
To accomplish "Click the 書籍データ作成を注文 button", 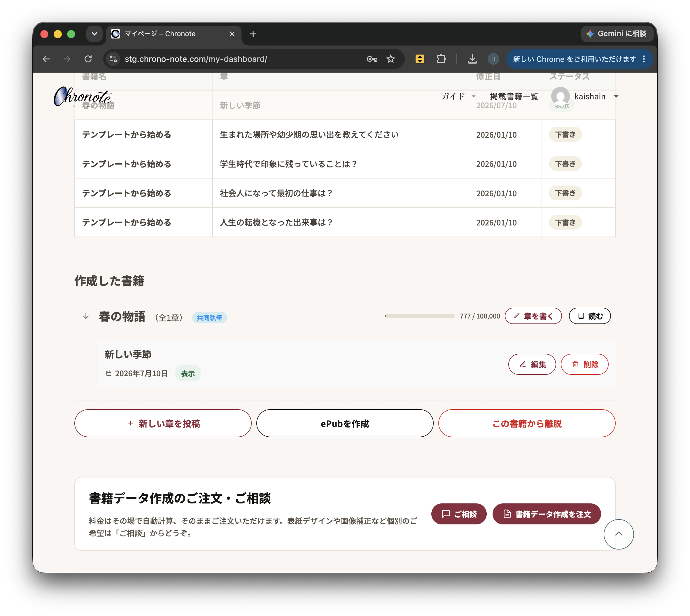I will [x=546, y=513].
